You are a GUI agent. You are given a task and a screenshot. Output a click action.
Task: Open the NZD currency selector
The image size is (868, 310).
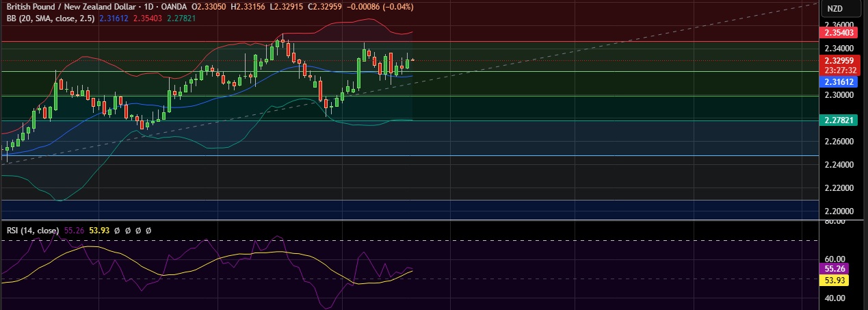click(x=834, y=9)
